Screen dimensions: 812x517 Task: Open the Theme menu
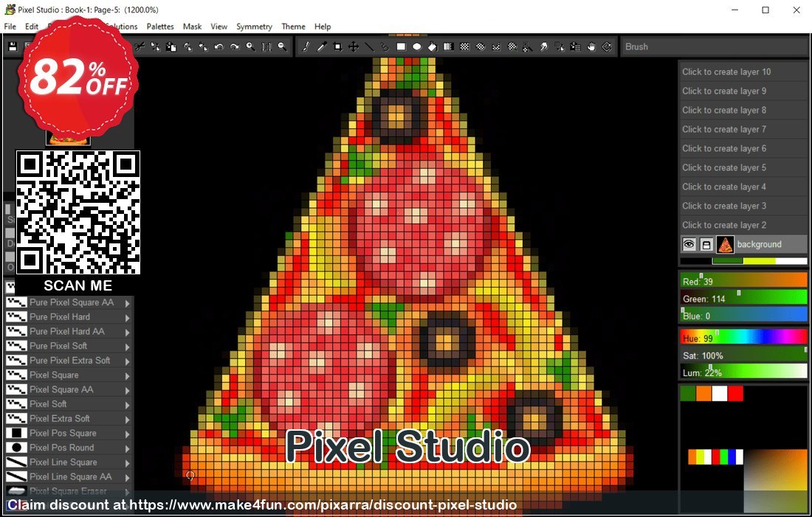(x=293, y=27)
